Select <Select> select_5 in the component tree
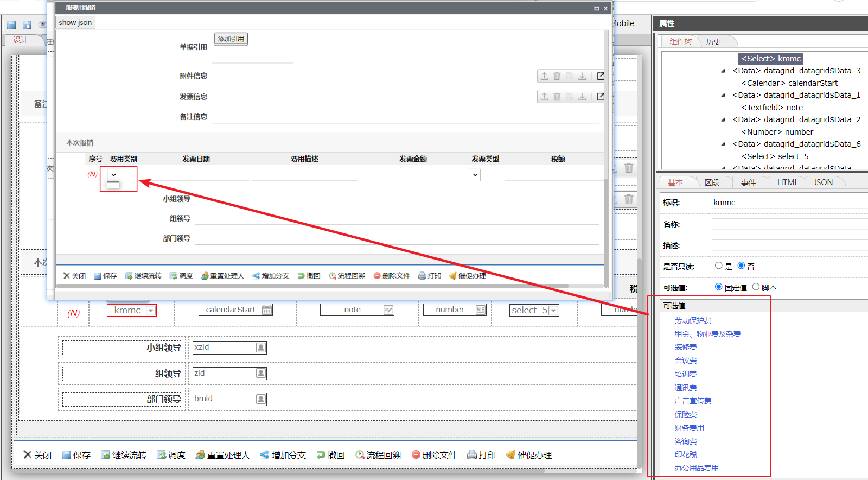This screenshot has width=868, height=480. 775,156
